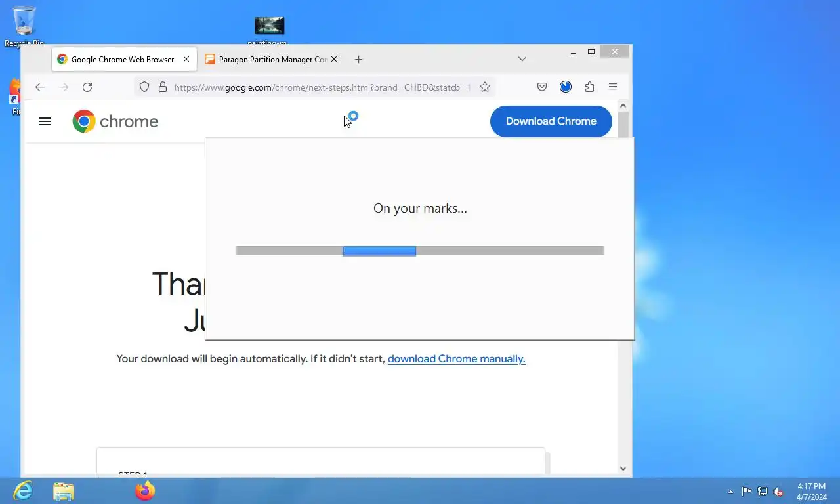
Task: Minimize the Firefox window
Action: coord(574,51)
